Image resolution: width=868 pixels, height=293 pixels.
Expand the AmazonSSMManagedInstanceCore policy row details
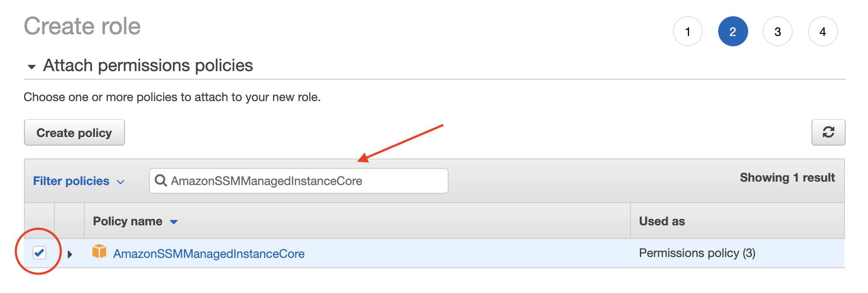[x=70, y=254]
